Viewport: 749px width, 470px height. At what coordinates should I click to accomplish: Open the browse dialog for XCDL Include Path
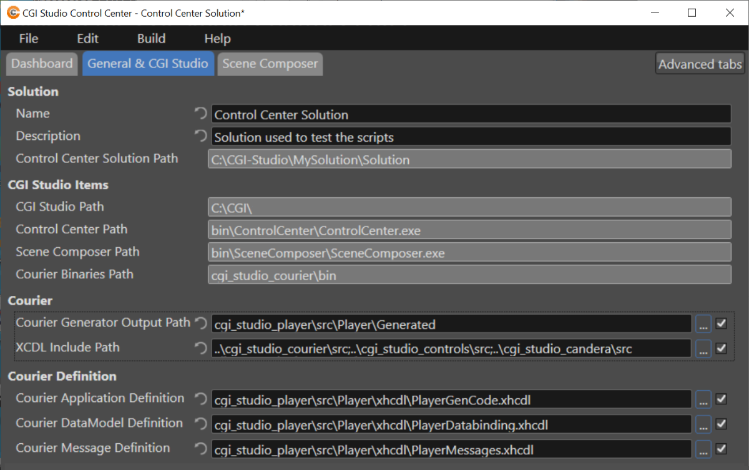[703, 349]
